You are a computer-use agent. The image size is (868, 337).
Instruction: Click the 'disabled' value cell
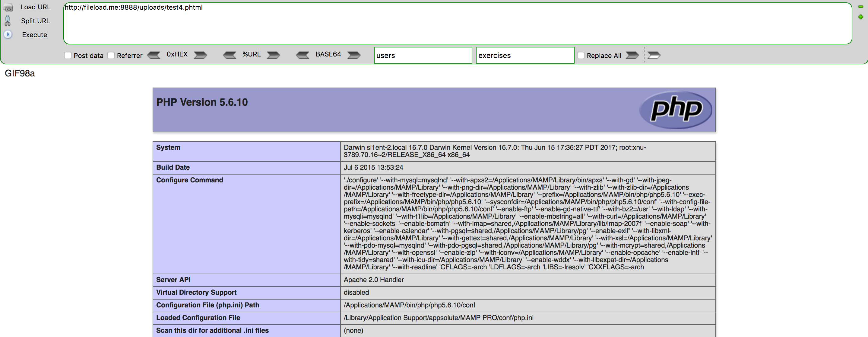528,293
